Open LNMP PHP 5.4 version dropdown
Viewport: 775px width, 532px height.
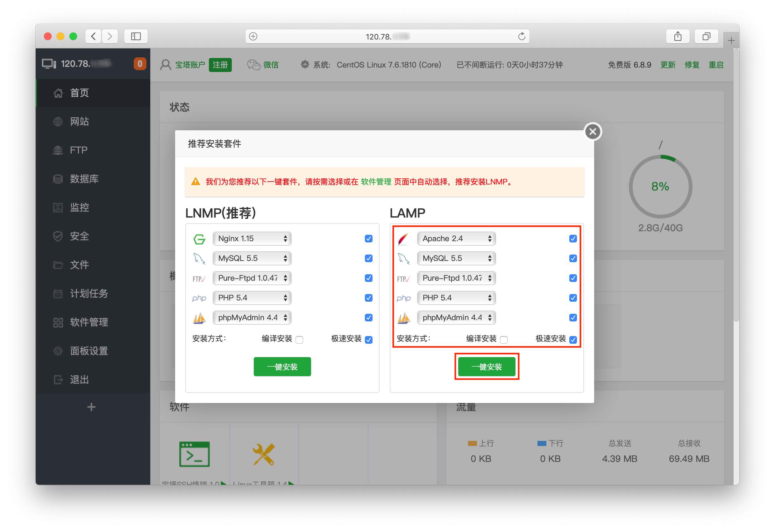tap(252, 298)
